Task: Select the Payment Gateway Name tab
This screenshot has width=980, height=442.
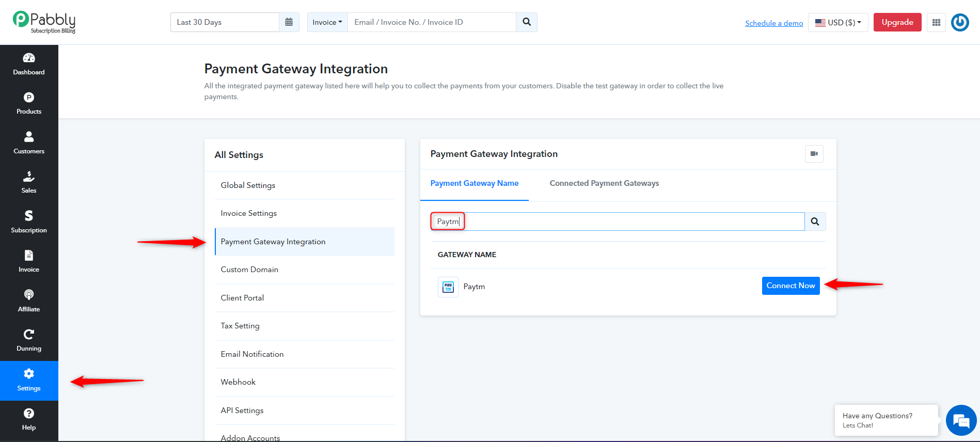Action: pyautogui.click(x=475, y=183)
